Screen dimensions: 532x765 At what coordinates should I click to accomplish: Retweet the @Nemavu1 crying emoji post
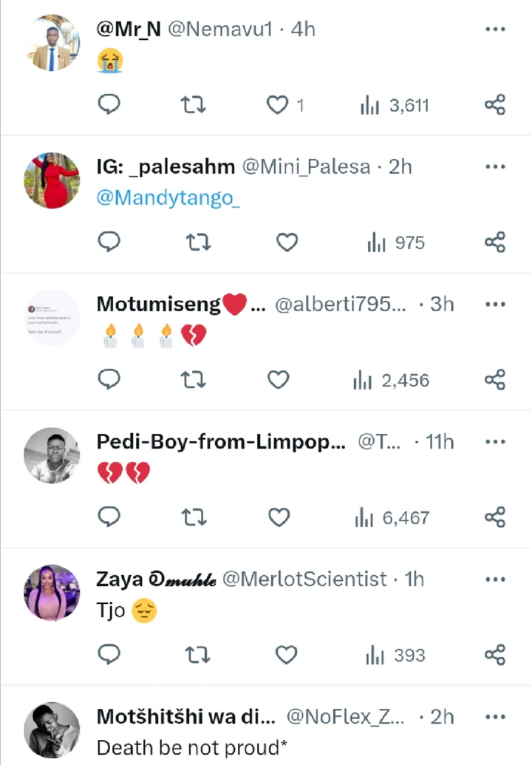click(194, 105)
